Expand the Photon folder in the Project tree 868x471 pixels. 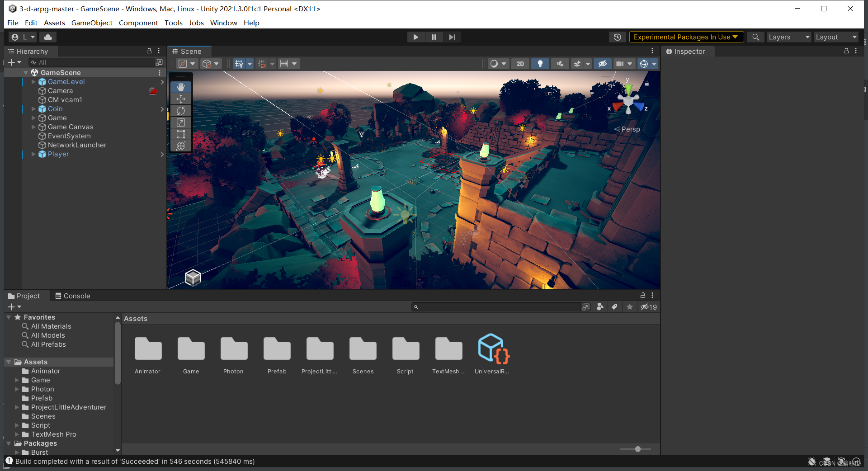(18, 389)
